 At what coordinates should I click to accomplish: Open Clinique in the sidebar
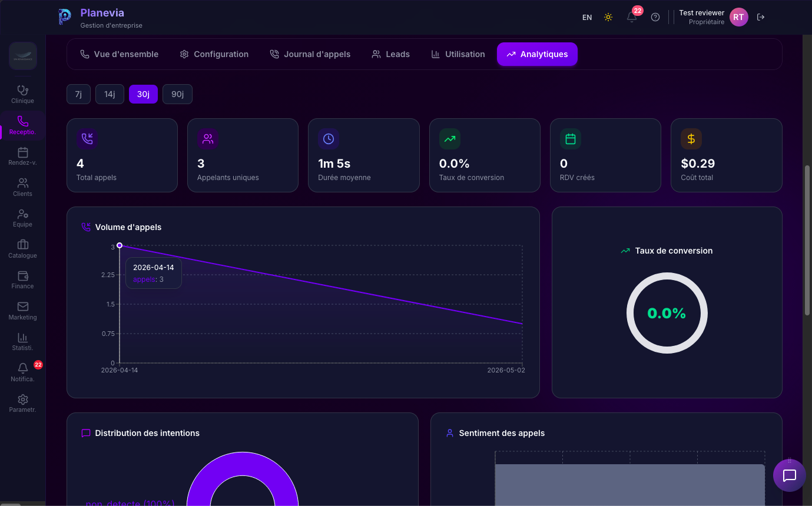pyautogui.click(x=23, y=94)
